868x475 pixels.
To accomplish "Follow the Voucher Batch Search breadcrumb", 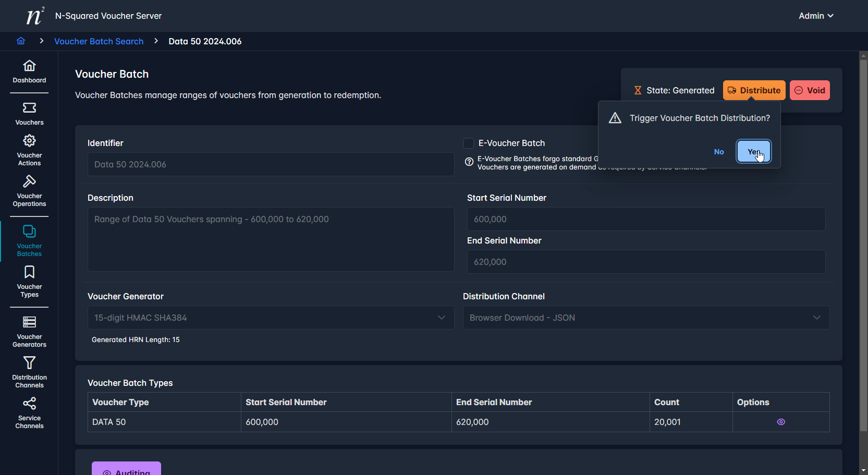I will click(x=99, y=41).
